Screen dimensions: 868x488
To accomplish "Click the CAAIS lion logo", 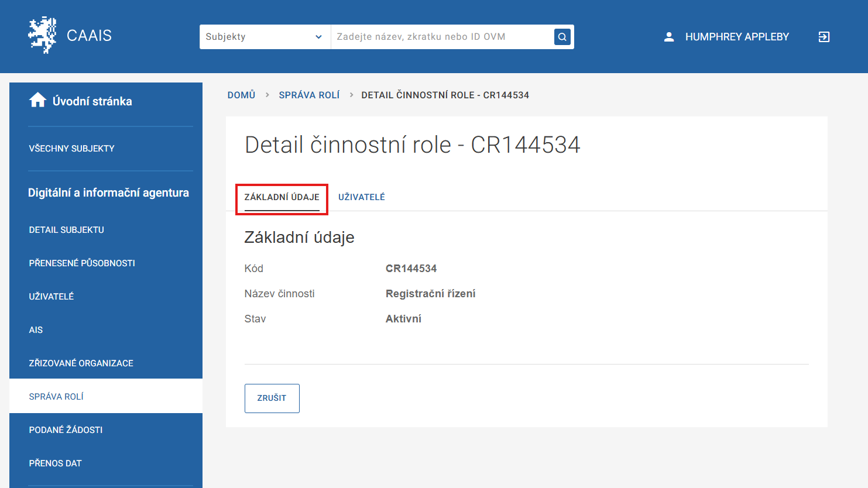I will pos(42,36).
